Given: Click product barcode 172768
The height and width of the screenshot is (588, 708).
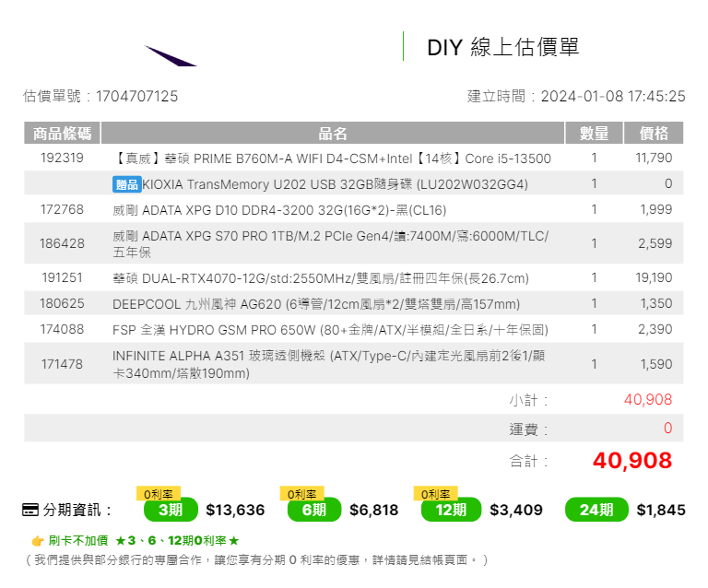Looking at the screenshot, I should pos(62,209).
